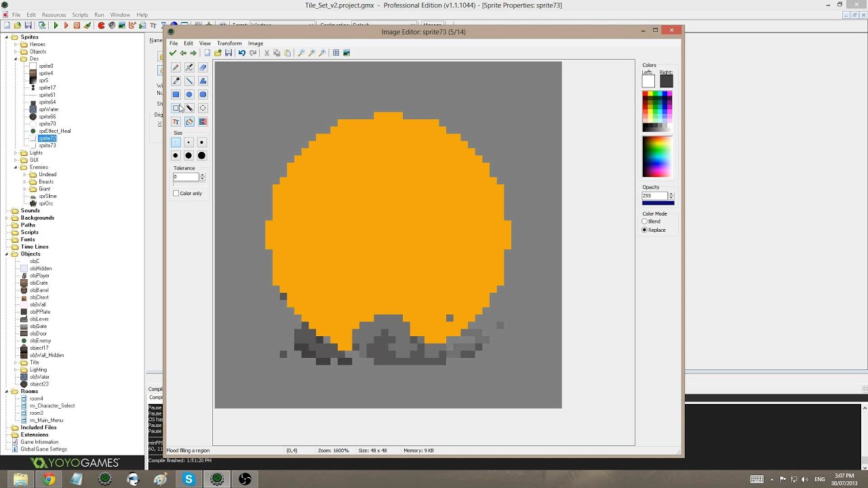Enable the Color only checkbox

click(176, 193)
